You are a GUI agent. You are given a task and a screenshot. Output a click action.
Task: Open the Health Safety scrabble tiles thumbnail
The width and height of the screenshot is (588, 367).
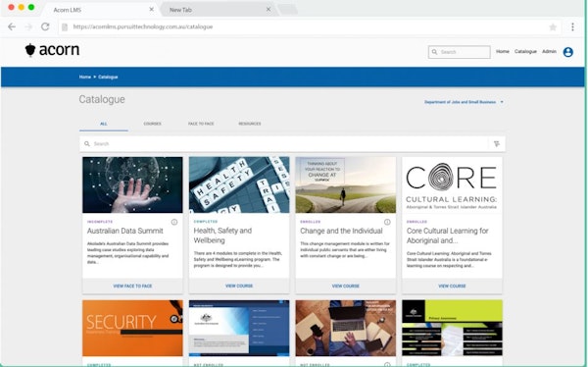pos(239,184)
